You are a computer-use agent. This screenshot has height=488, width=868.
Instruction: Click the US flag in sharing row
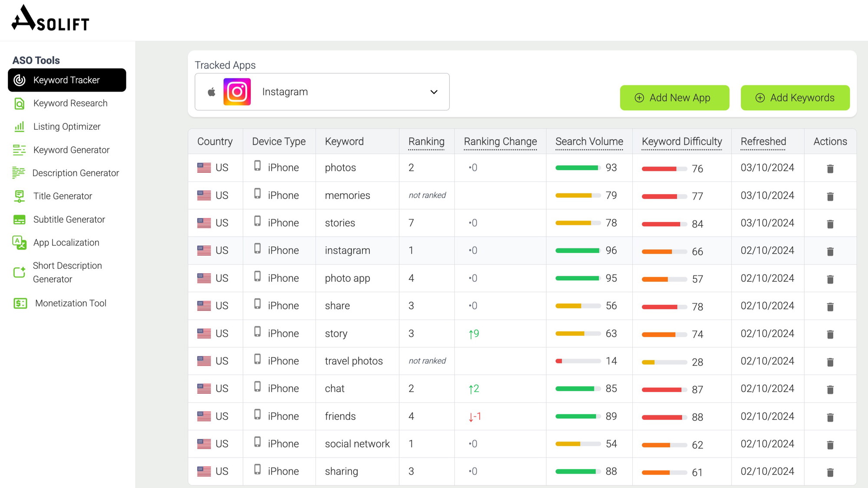click(204, 472)
